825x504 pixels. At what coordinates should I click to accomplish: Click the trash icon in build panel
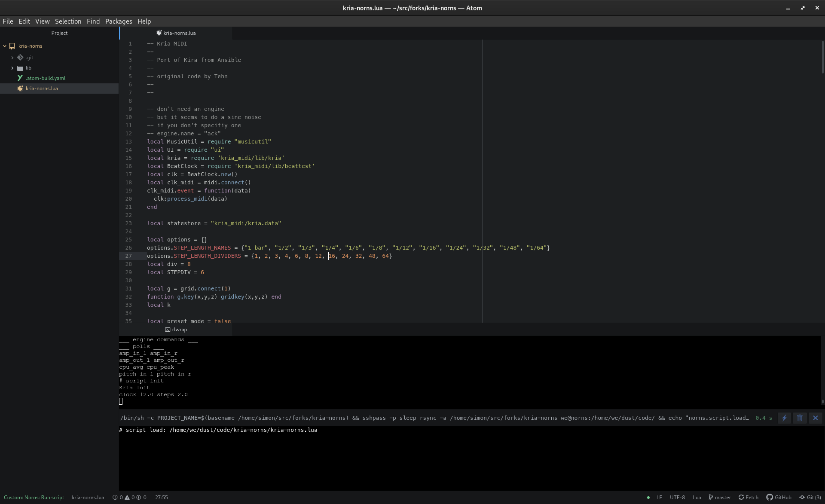click(x=800, y=418)
